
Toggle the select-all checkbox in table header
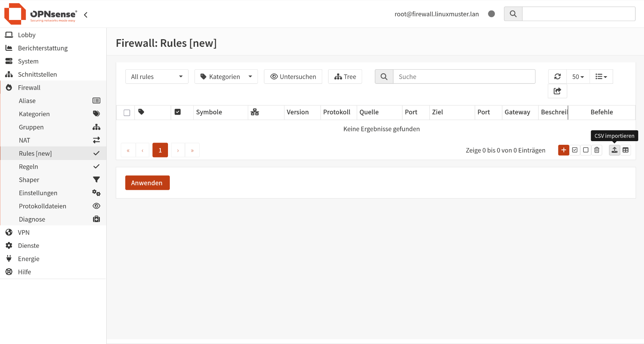127,112
